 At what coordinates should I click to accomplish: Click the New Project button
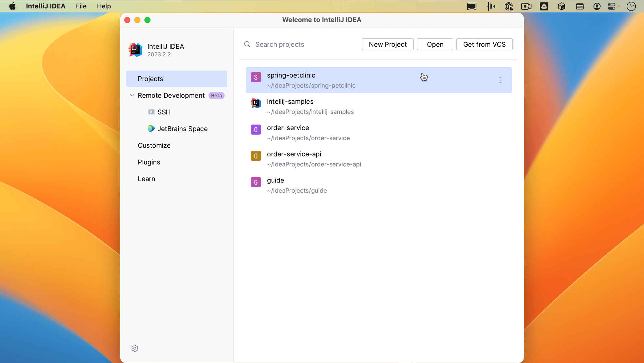coord(388,44)
